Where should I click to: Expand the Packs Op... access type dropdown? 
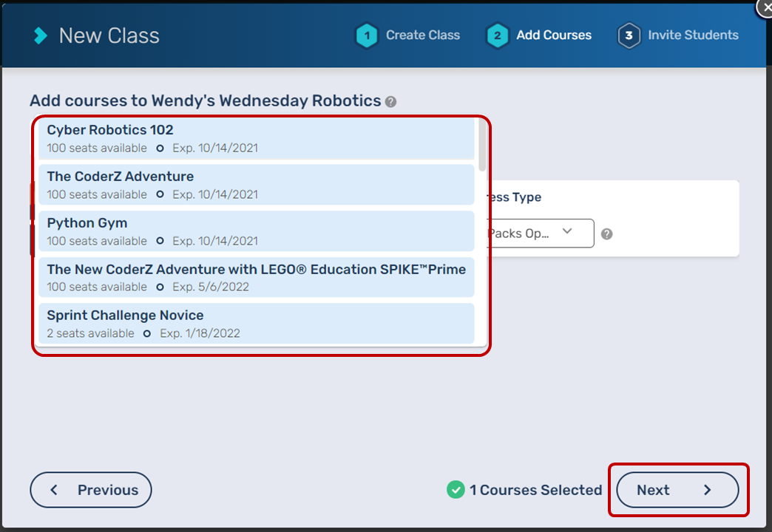[540, 233]
